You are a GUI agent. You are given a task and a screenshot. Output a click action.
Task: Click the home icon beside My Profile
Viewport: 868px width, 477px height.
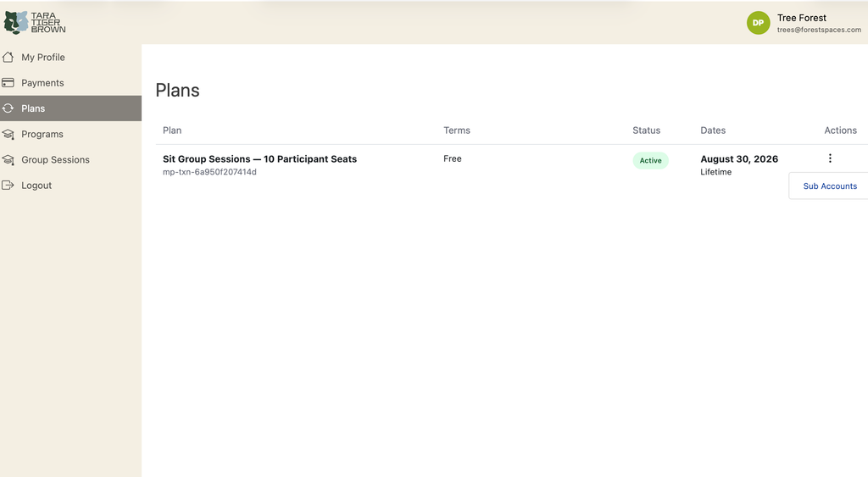tap(8, 57)
